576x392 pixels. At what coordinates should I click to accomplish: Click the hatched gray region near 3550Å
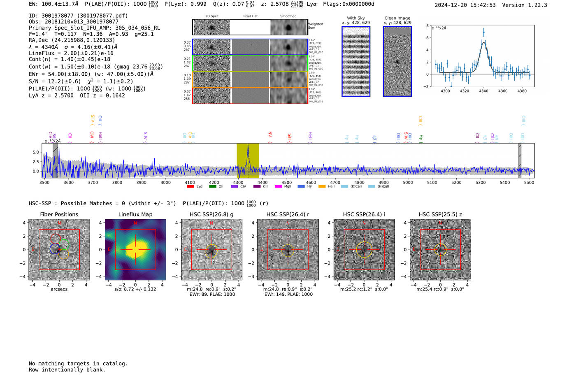(x=55, y=161)
